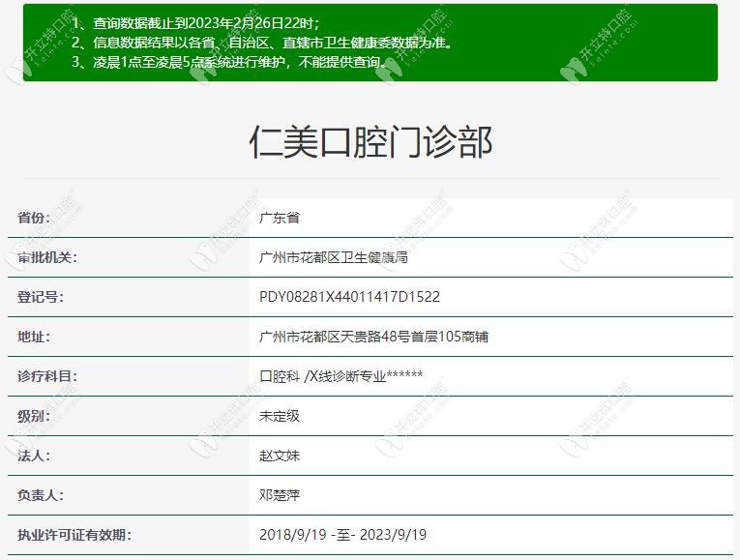Click the 级别 value 未定级

pos(280,416)
